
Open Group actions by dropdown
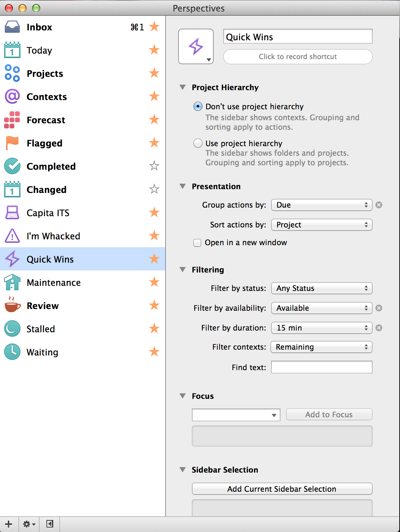(322, 205)
